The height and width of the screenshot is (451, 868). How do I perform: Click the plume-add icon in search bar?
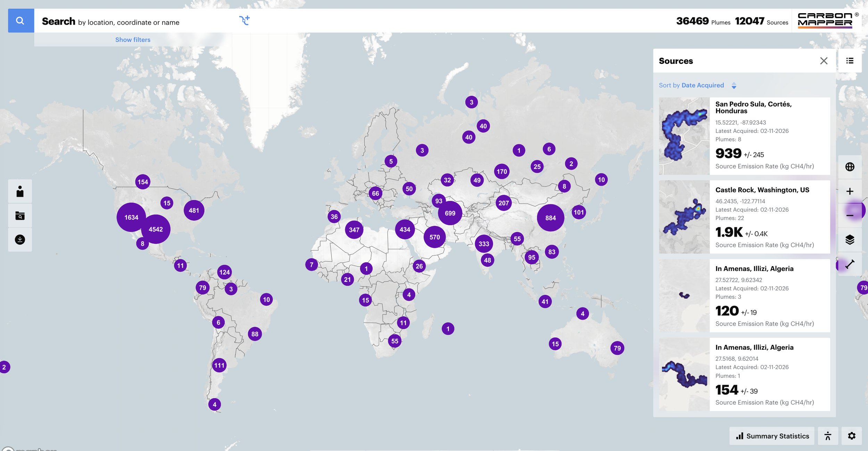point(244,20)
